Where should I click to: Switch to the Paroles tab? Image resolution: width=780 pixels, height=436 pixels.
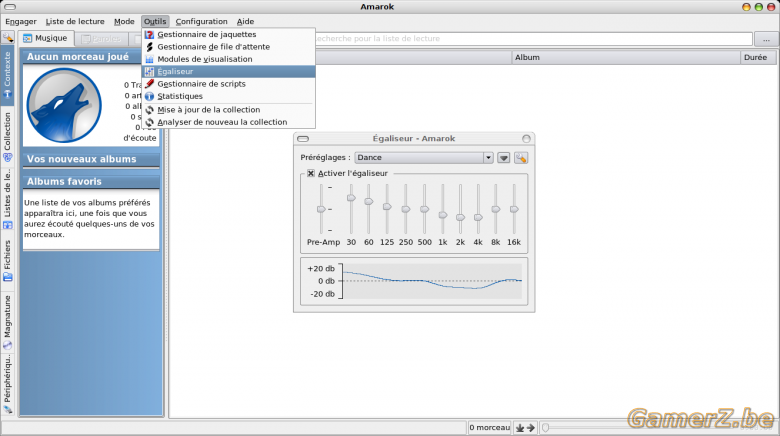point(101,39)
